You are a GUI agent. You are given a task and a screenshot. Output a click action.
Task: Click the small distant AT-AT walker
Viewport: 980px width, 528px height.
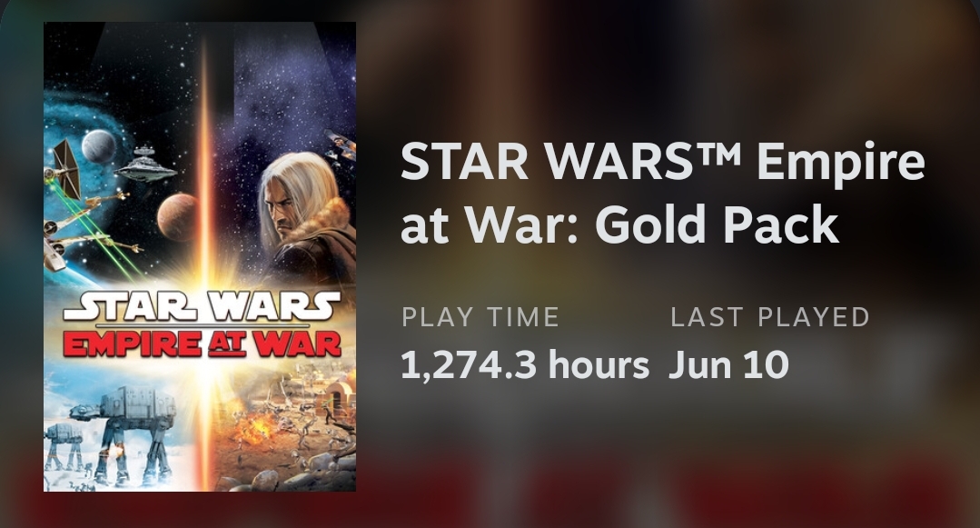click(64, 445)
